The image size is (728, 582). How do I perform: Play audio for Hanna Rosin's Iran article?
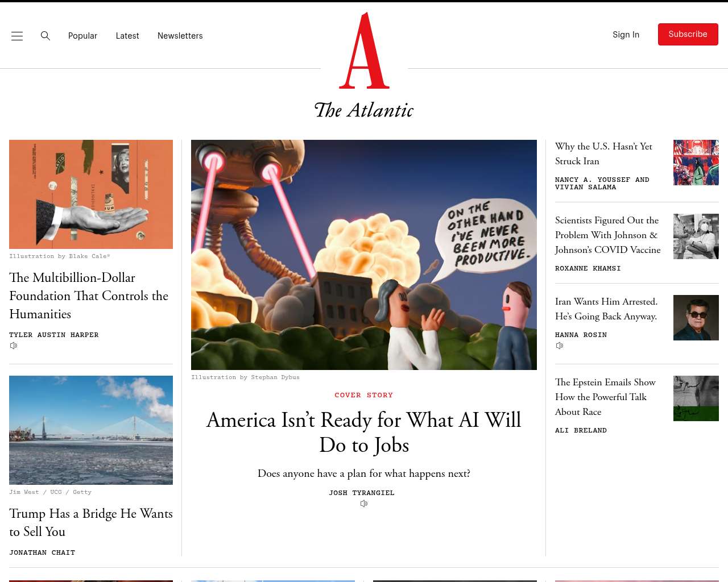560,346
